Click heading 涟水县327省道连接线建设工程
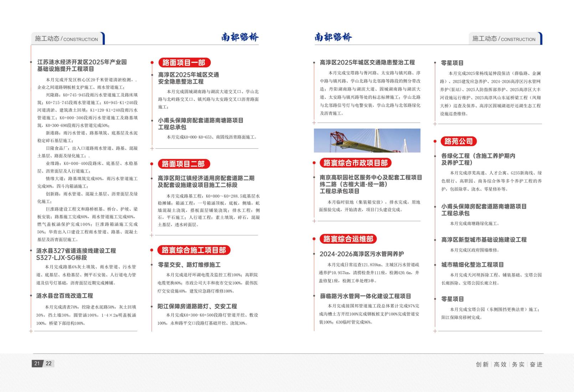Viewport: 574px width, 392px height. [76, 251]
